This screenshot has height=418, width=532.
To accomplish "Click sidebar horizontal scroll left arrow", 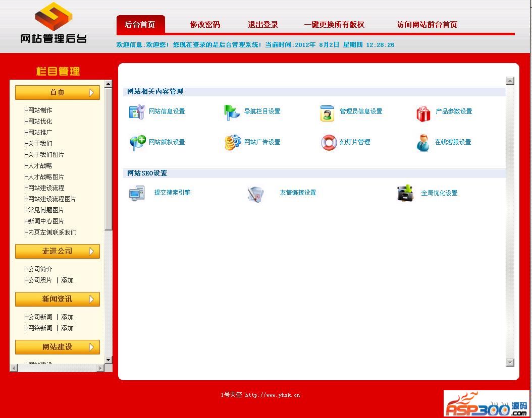I will point(14,368).
